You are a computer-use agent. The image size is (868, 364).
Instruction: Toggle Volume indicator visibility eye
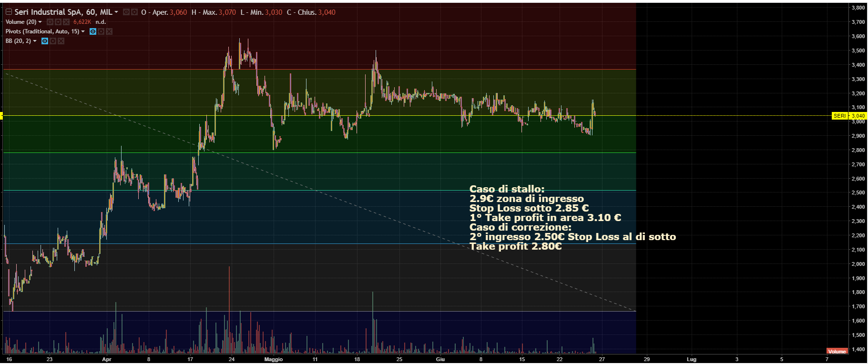[x=50, y=22]
